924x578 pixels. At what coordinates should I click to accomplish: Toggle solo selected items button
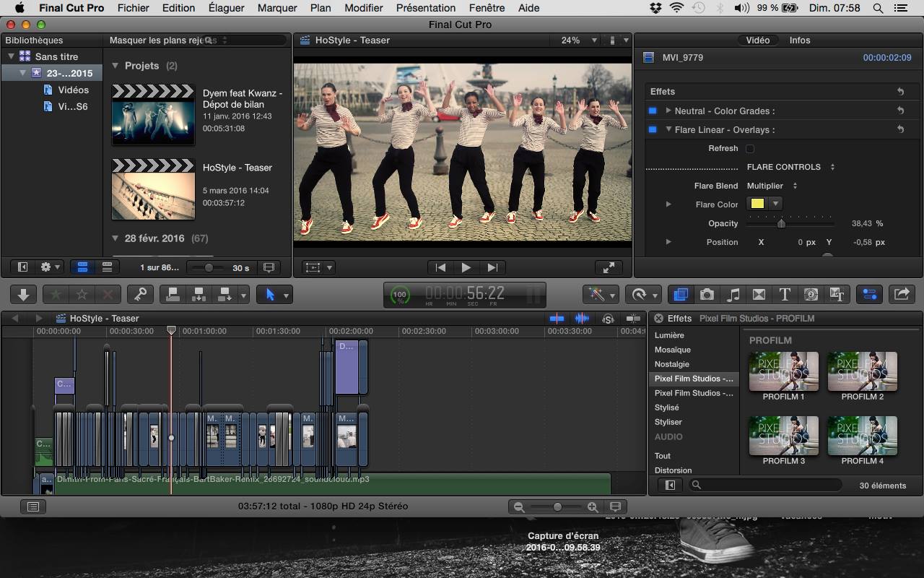[608, 319]
